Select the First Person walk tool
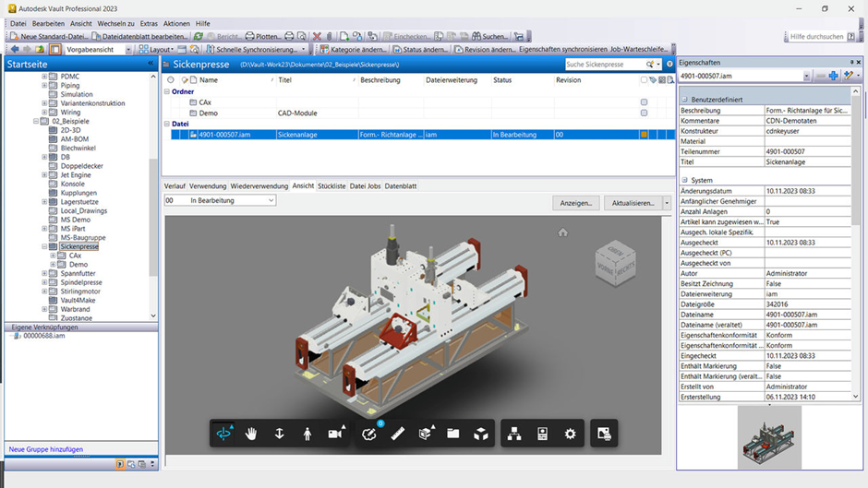The image size is (868, 488). 307,434
